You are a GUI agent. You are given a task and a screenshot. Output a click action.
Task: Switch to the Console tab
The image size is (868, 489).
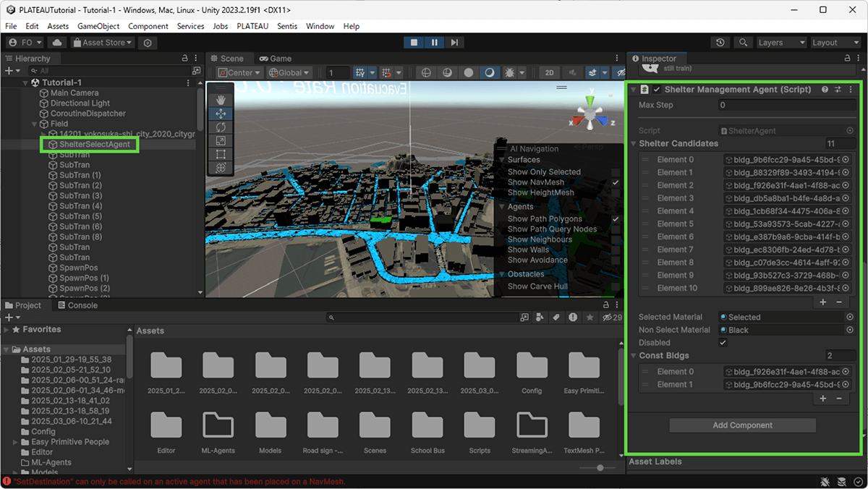click(77, 305)
